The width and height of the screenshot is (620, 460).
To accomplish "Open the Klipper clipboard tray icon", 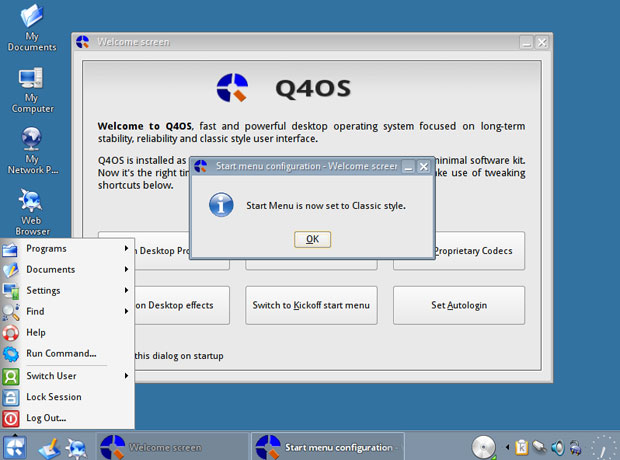I will (x=522, y=447).
